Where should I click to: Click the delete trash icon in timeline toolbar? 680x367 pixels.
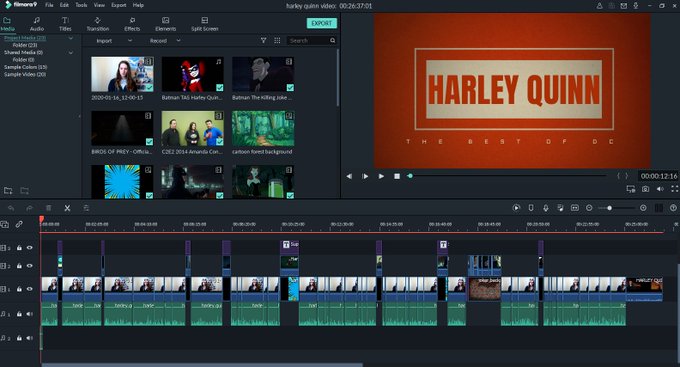coord(49,208)
